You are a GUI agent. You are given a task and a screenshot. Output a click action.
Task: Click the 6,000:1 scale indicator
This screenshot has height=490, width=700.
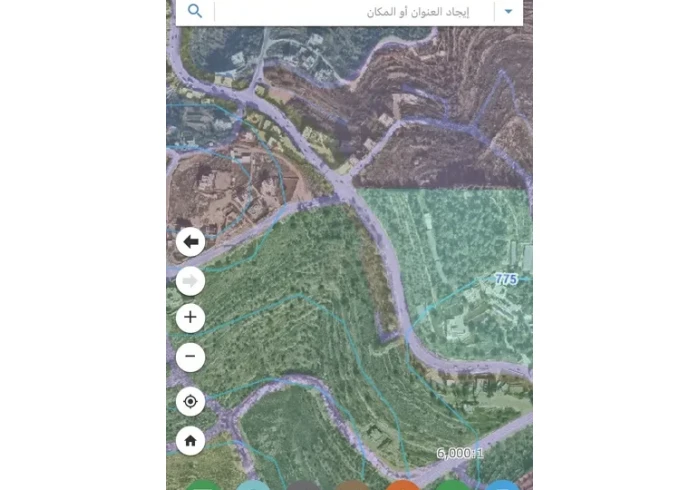click(460, 453)
